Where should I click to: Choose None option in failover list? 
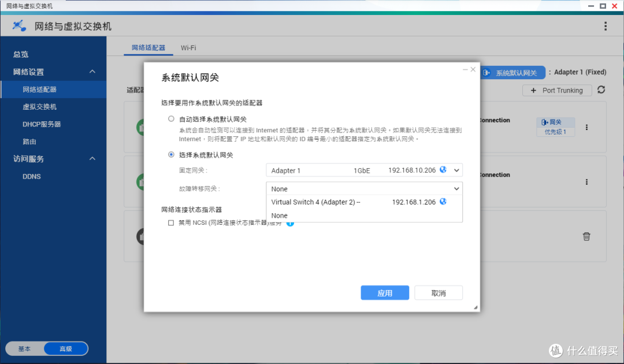[x=364, y=216]
